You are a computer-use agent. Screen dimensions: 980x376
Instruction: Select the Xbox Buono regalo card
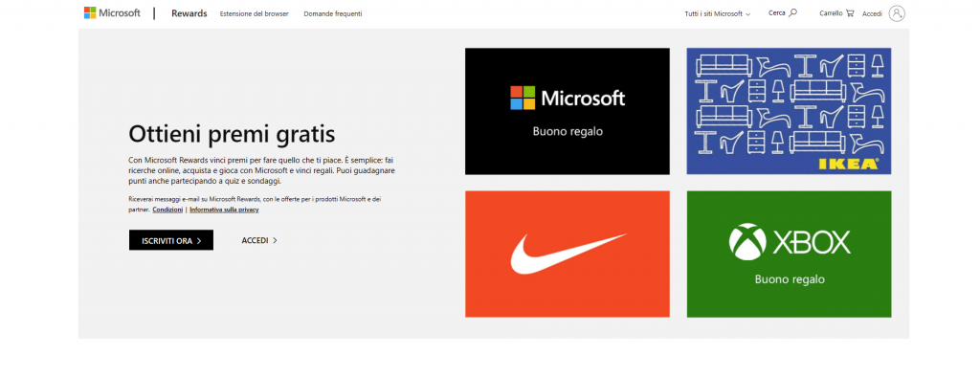(789, 254)
